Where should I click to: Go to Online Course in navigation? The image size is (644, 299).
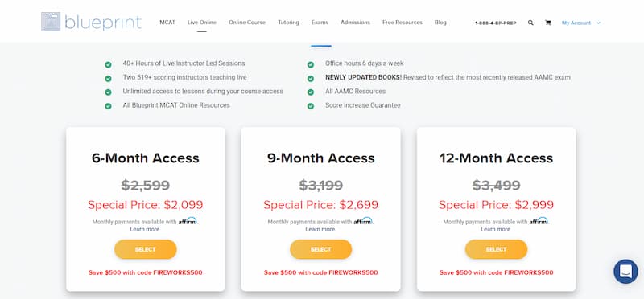(x=247, y=23)
